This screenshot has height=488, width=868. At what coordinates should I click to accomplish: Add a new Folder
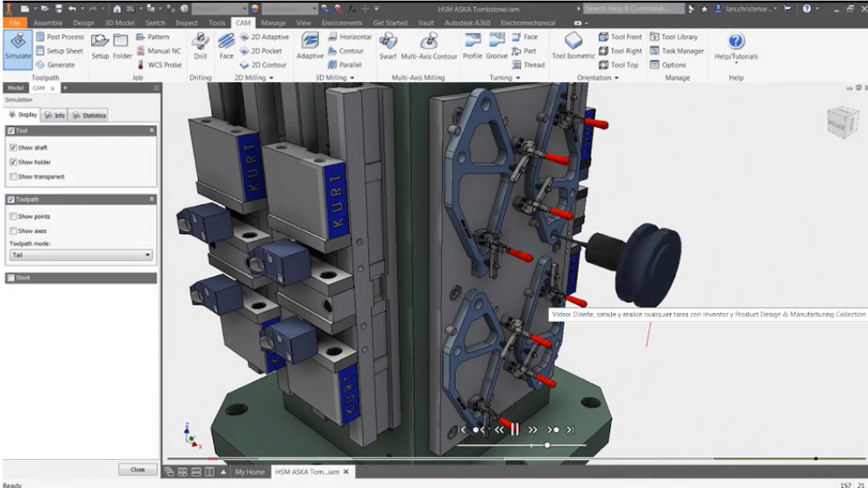[x=122, y=46]
